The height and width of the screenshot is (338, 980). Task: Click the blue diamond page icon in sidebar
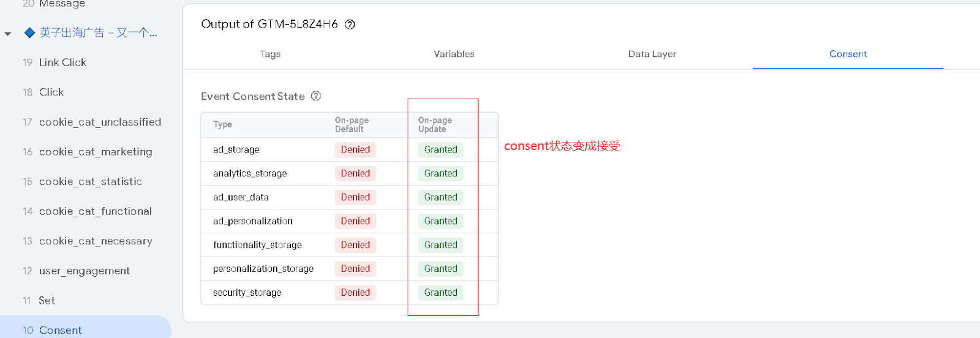(x=29, y=33)
